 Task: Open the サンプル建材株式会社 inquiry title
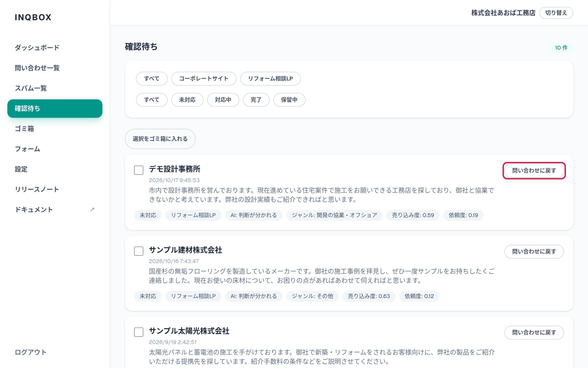(185, 250)
